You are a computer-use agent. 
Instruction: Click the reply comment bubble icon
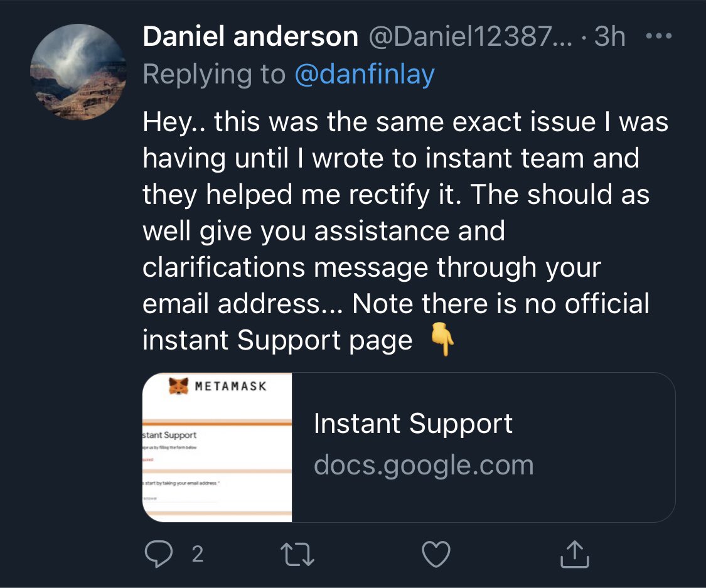(x=159, y=553)
